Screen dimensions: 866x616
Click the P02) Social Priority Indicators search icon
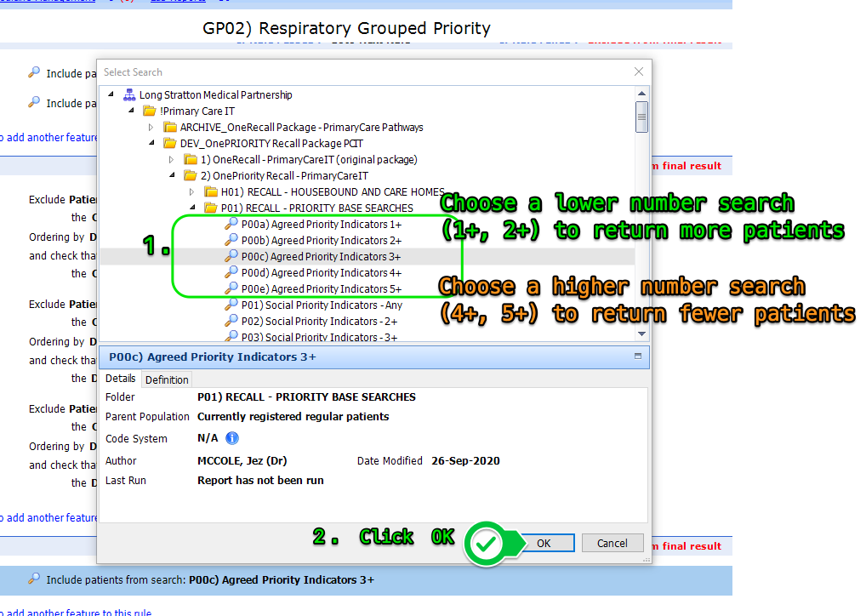coord(231,321)
